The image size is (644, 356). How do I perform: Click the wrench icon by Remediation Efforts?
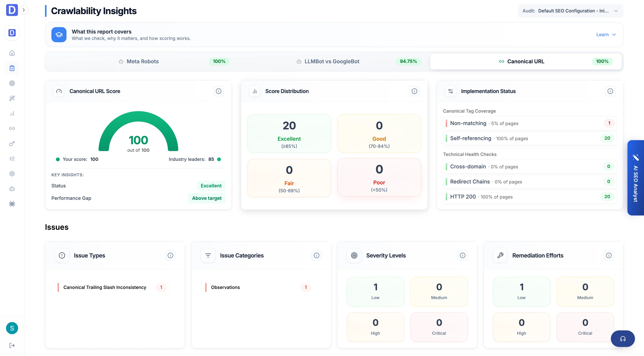[x=500, y=255]
